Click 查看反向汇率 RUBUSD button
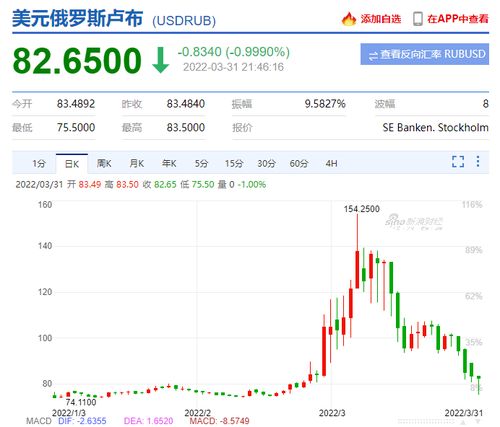Viewport: 500px width, 427px height. pos(425,54)
